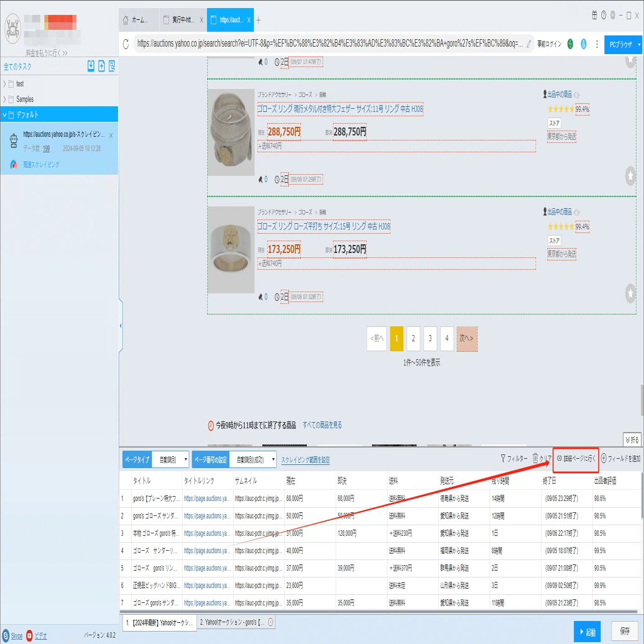Collapse the left sidebar handle
The height and width of the screenshot is (644, 644).
click(121, 325)
